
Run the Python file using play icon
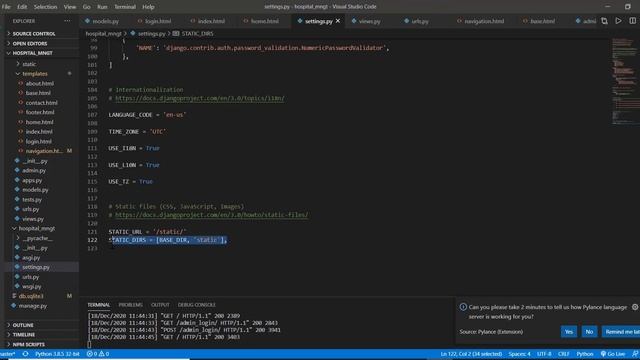pos(618,21)
